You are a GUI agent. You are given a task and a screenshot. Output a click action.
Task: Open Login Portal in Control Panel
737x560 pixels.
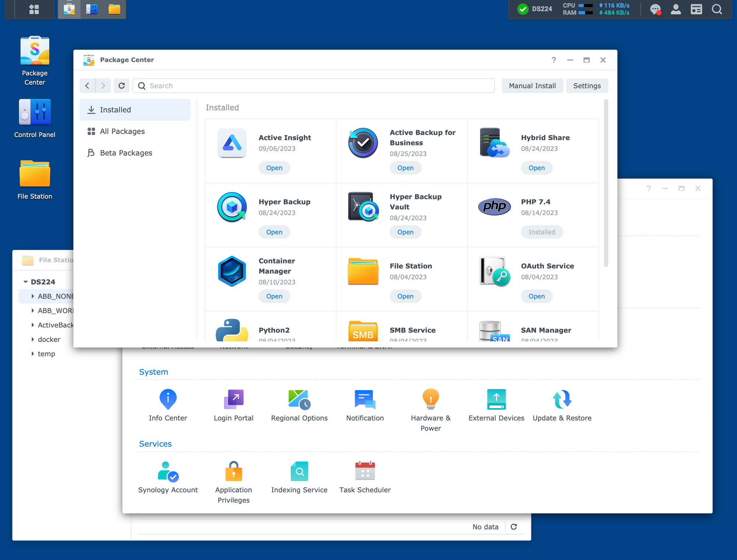[x=234, y=405]
